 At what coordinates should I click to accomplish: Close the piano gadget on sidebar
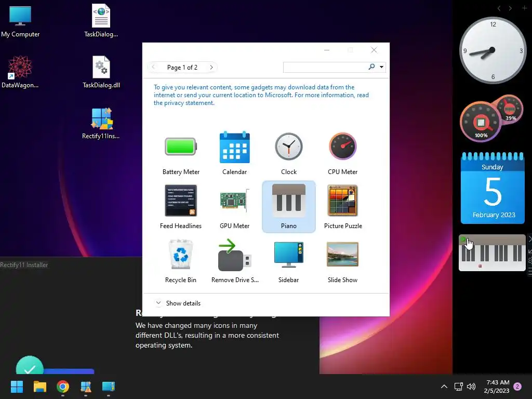(529, 239)
